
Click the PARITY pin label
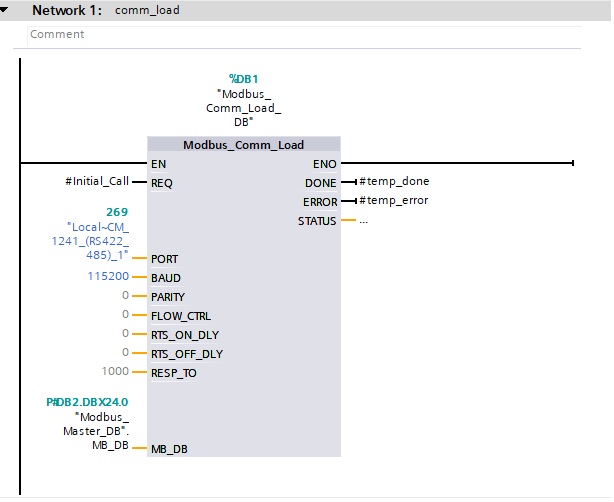(168, 297)
